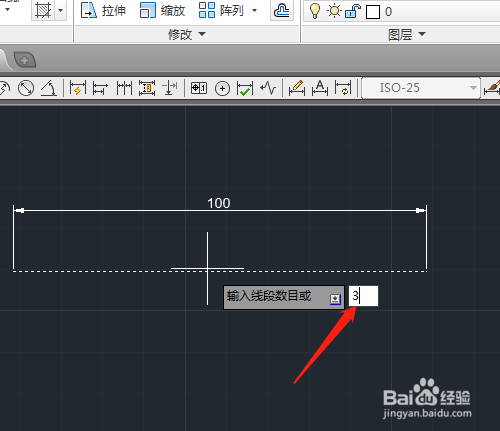500x431 pixels.
Task: Expand the 图层 panel
Action: [407, 34]
